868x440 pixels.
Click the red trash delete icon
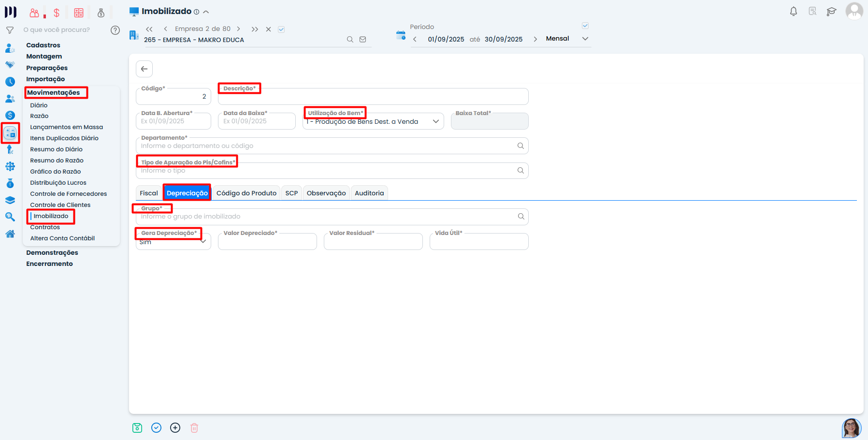click(x=194, y=428)
